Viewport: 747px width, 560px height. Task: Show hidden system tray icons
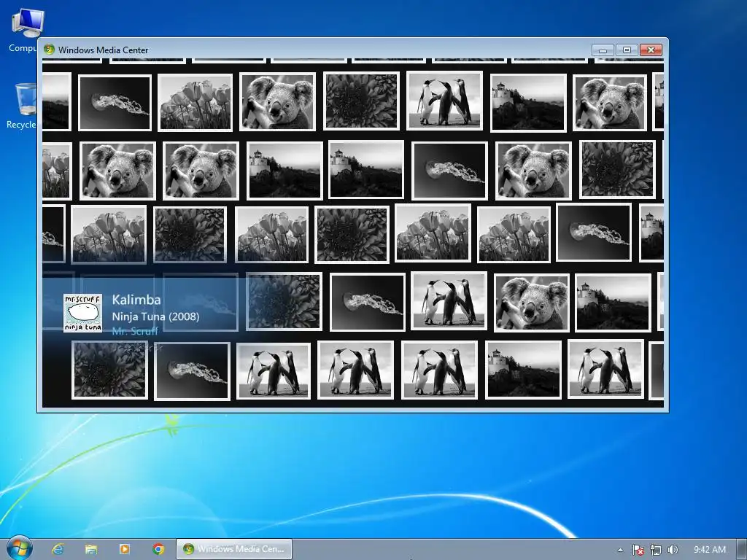pyautogui.click(x=620, y=550)
